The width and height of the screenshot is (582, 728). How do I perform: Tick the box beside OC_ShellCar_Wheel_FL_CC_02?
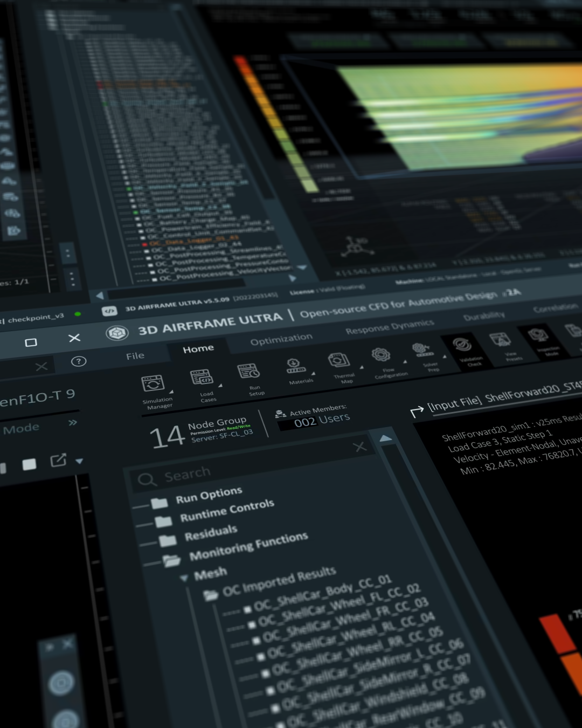(252, 625)
